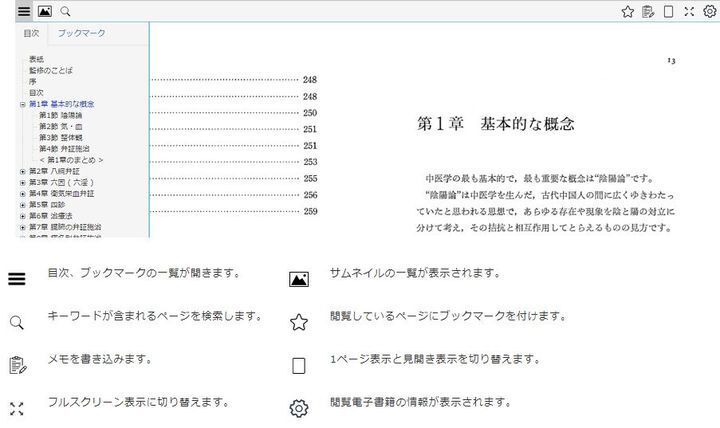Click picture icon beside サムネイルの一覧 description
Screen dimensions: 720x428
coord(299,279)
